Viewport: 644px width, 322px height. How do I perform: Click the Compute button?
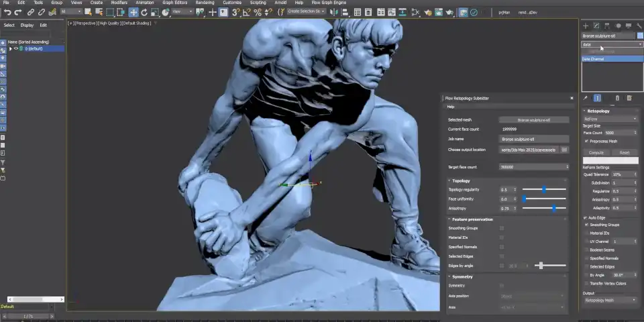pyautogui.click(x=596, y=152)
